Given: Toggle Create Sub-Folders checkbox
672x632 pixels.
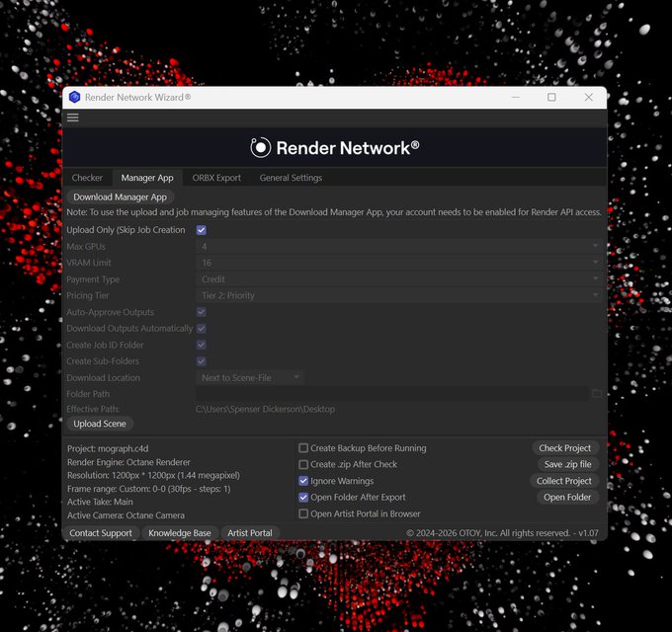Looking at the screenshot, I should pyautogui.click(x=201, y=361).
